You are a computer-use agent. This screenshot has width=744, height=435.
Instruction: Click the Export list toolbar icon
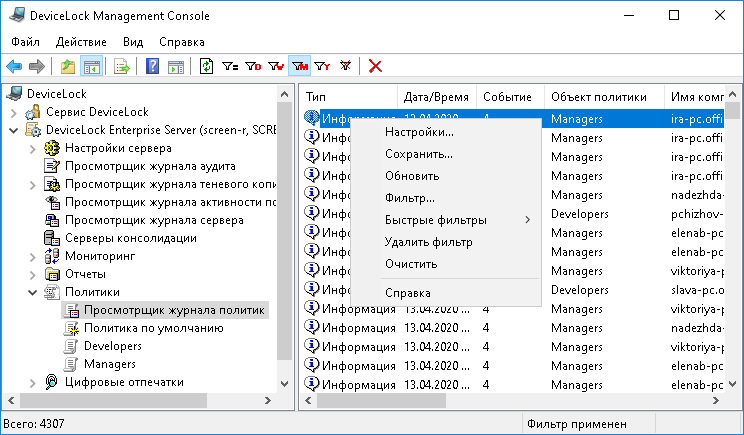[121, 67]
